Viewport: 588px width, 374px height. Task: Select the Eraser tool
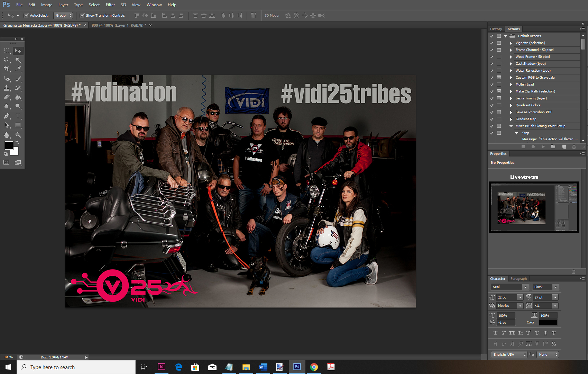click(7, 97)
